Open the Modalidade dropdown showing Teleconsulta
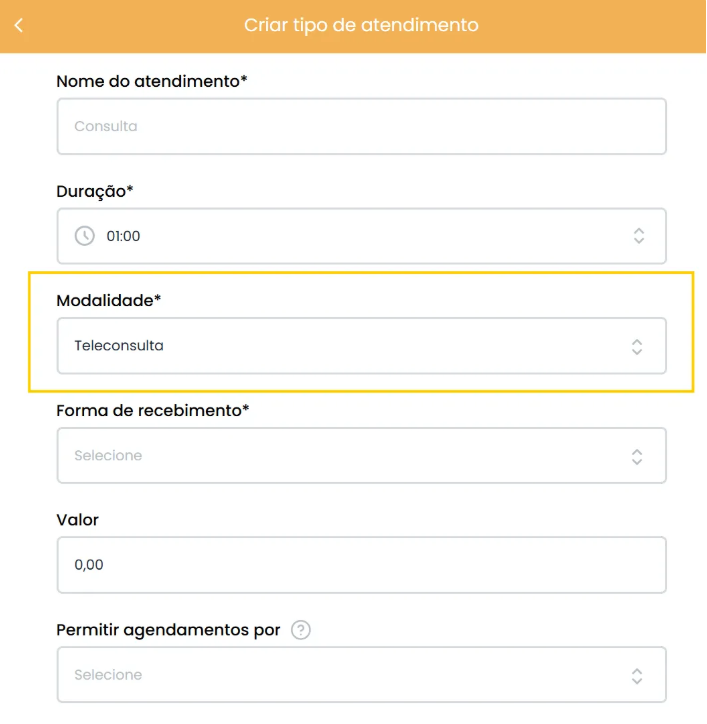 click(x=362, y=346)
